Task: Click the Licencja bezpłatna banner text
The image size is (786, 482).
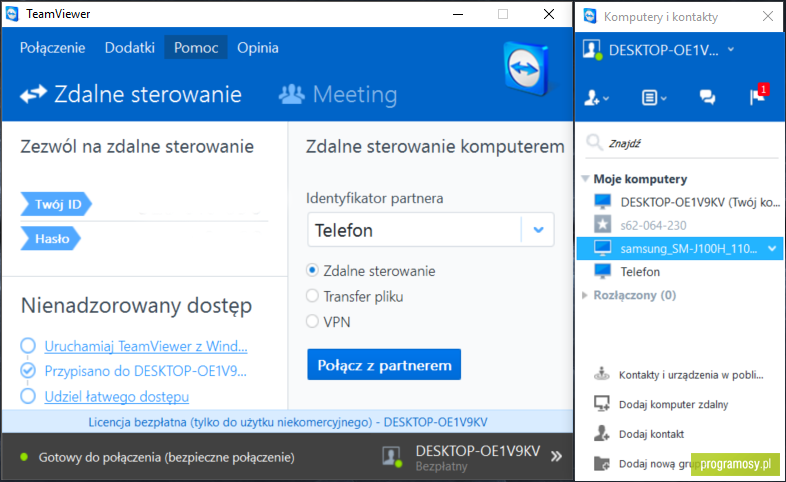Action: coord(288,422)
